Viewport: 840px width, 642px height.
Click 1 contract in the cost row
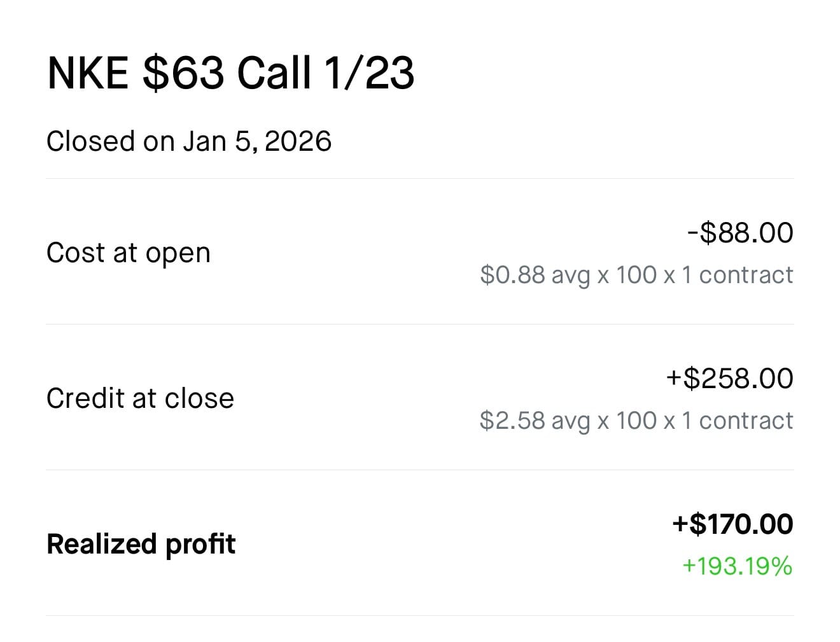click(738, 275)
